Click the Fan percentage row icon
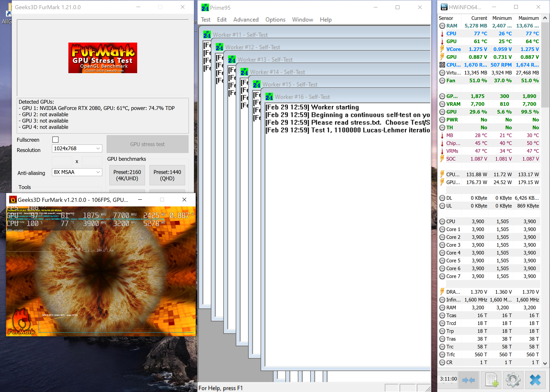 point(442,80)
